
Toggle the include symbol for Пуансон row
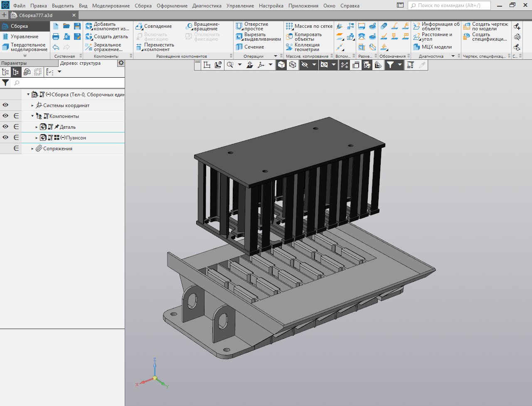coord(16,137)
